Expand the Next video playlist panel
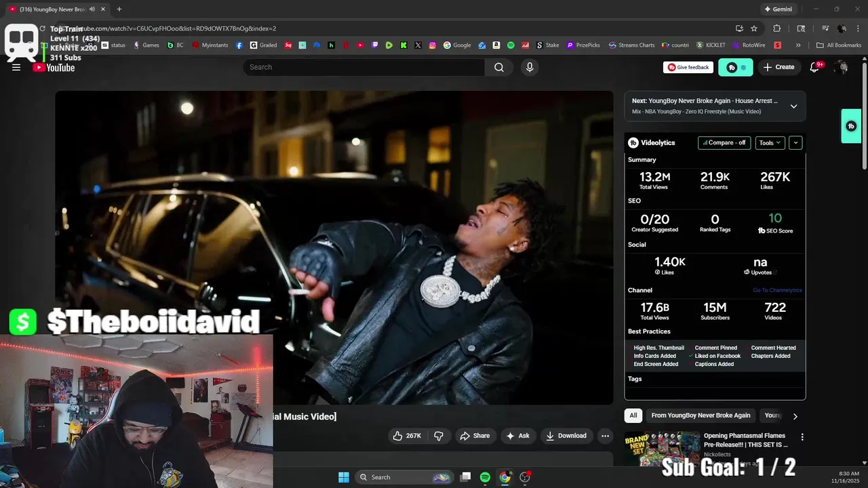 click(x=793, y=106)
